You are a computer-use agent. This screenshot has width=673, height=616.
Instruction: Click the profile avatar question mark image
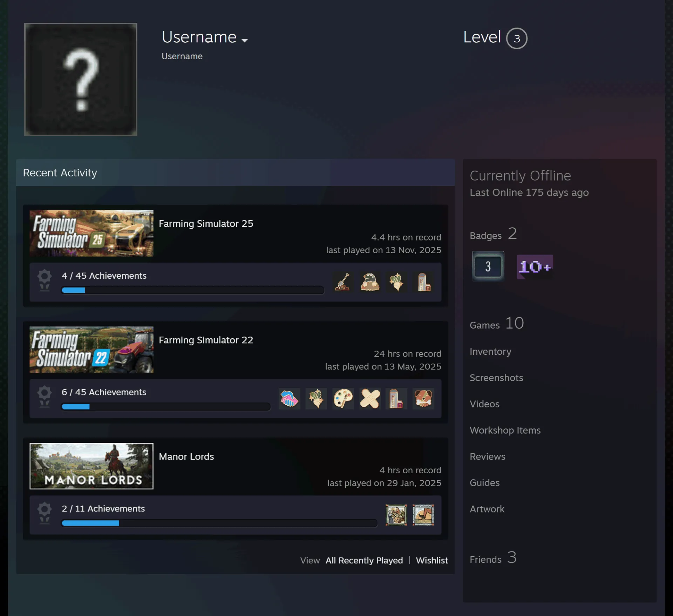pos(81,79)
